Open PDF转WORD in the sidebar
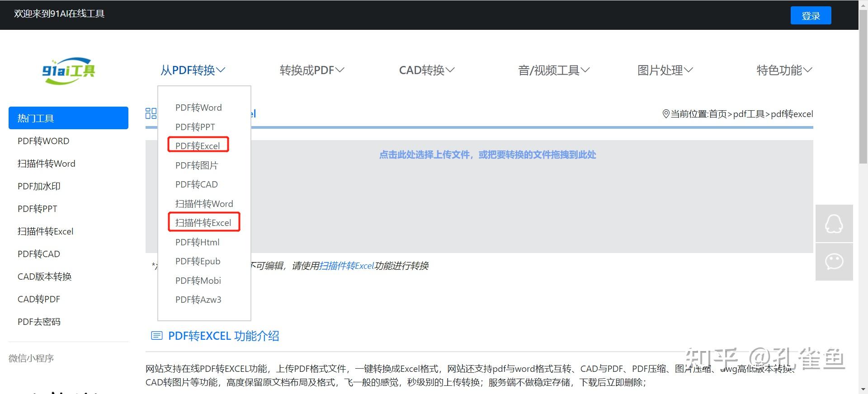Image resolution: width=868 pixels, height=394 pixels. pyautogui.click(x=43, y=141)
